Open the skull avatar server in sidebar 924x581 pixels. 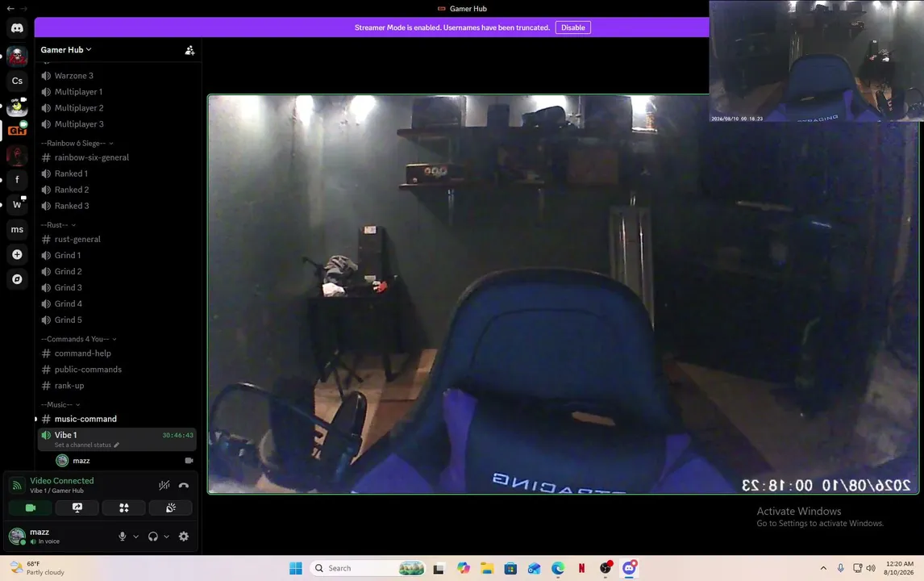coord(17,56)
